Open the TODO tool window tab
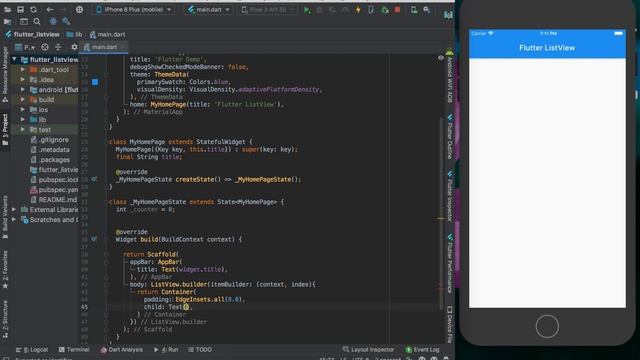 point(200,350)
